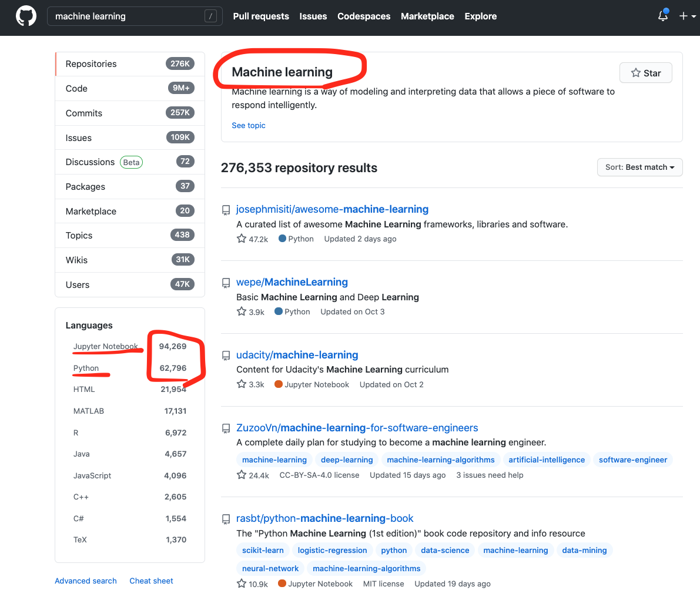700x600 pixels.
Task: Click the repo icon beside josephmisiti/awesome-machine-learning
Action: [226, 210]
